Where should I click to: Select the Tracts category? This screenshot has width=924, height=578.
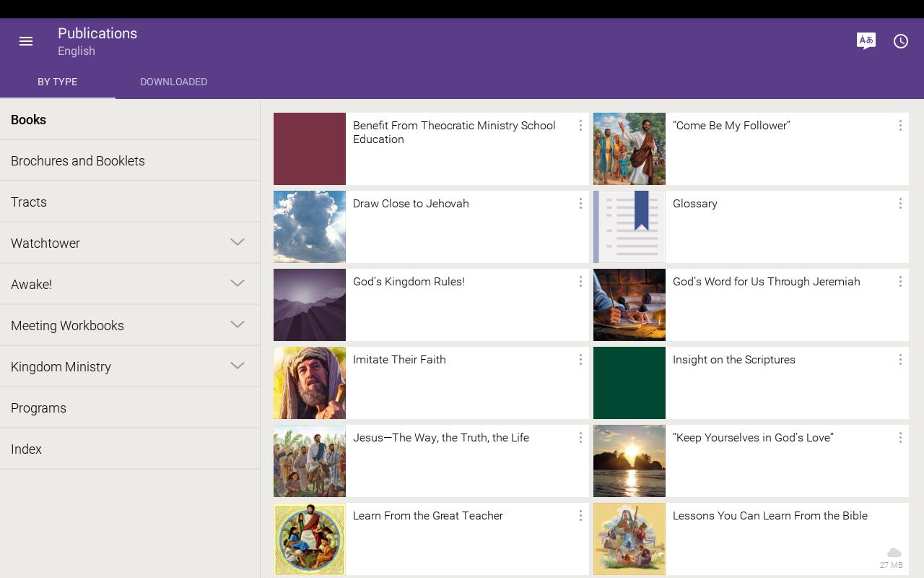tap(29, 202)
